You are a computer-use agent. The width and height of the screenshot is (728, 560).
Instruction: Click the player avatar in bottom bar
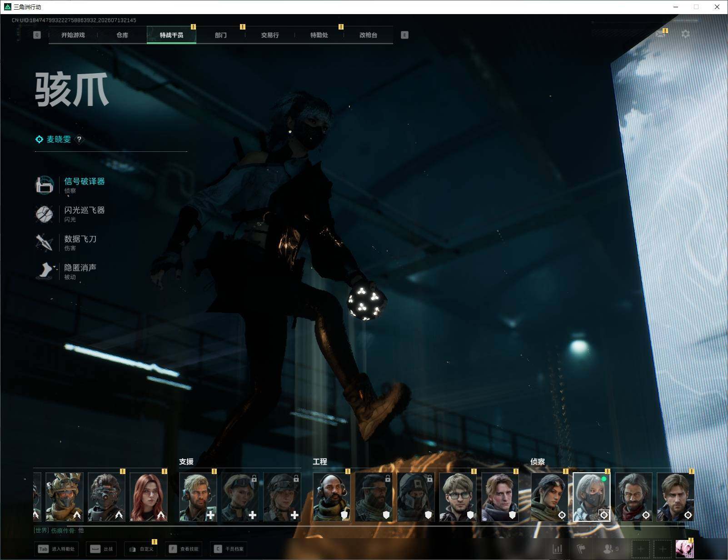[x=684, y=549]
